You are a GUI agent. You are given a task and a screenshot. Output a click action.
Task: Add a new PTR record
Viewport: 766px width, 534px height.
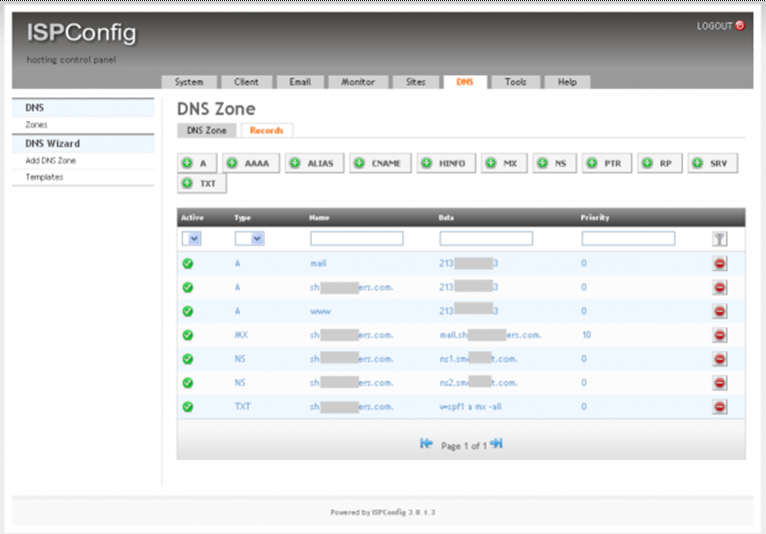click(x=607, y=163)
